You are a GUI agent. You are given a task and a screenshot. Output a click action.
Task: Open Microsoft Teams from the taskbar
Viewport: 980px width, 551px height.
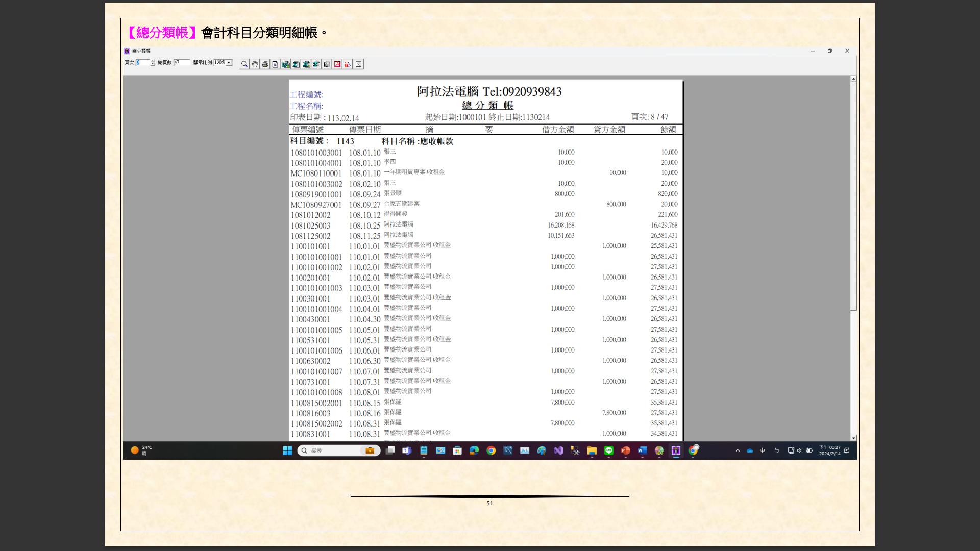[x=407, y=450]
